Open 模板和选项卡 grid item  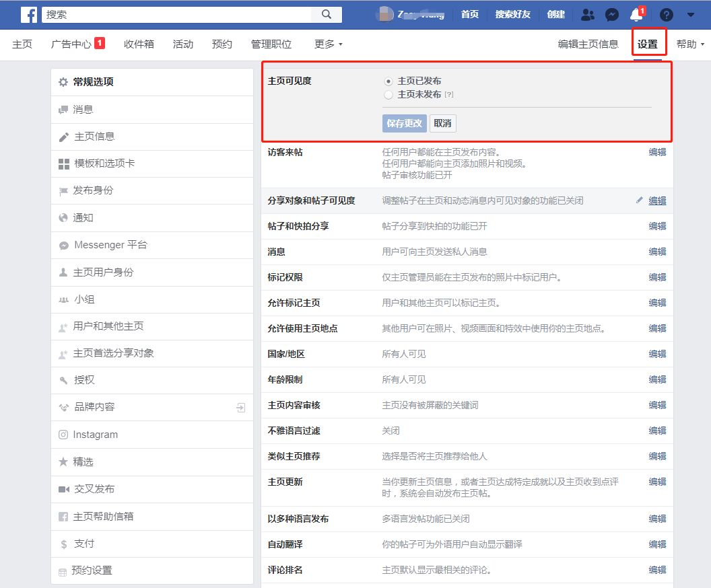(152, 163)
